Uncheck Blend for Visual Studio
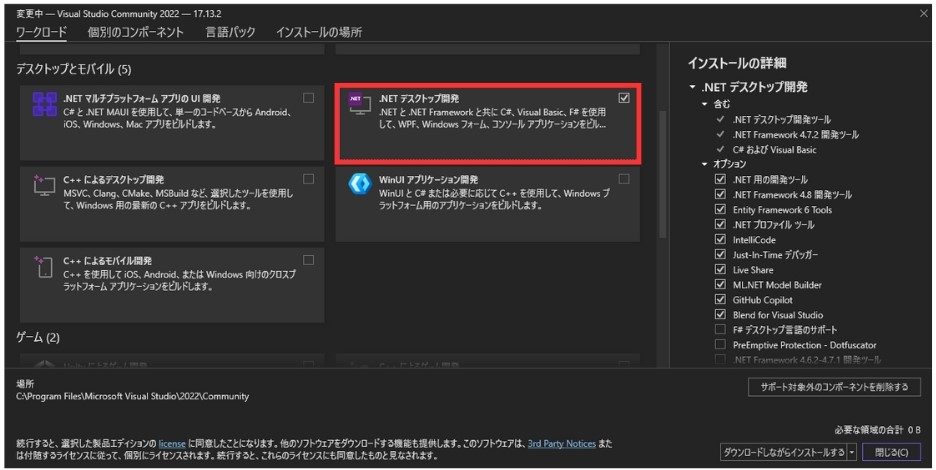This screenshot has height=470, width=936. click(721, 314)
